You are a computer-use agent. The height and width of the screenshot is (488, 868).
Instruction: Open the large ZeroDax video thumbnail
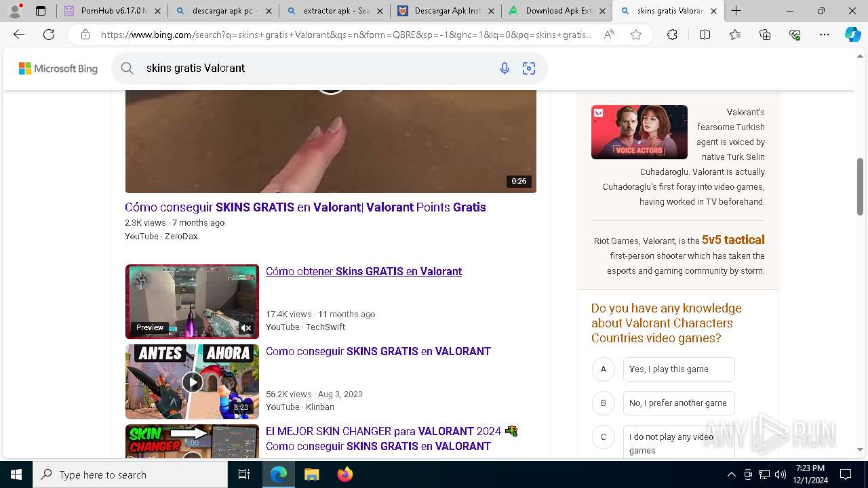click(x=331, y=142)
